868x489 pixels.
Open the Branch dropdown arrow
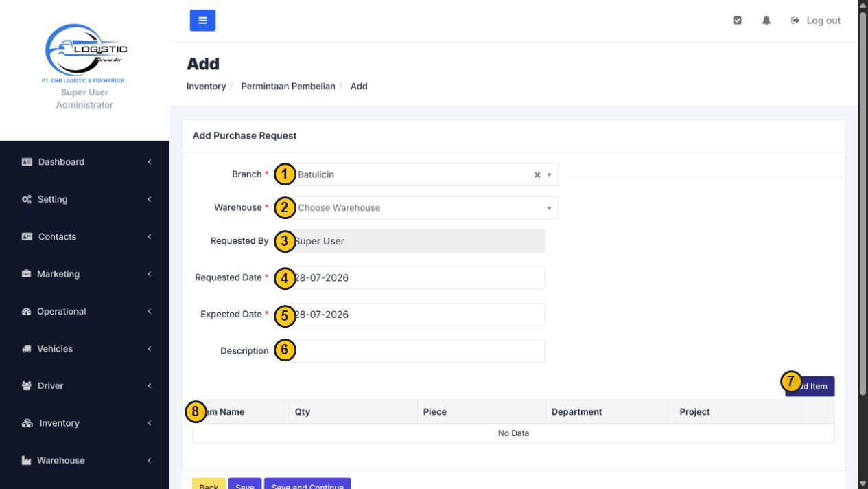point(549,175)
